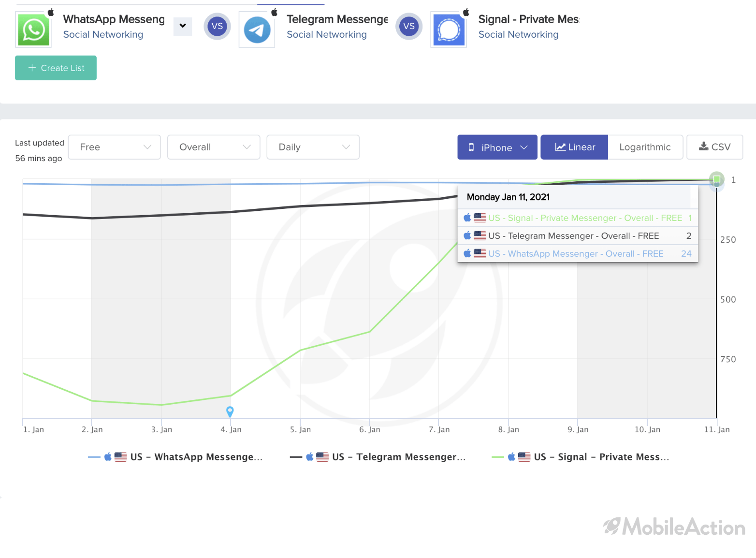Click the 1. Jan axis label

33,429
